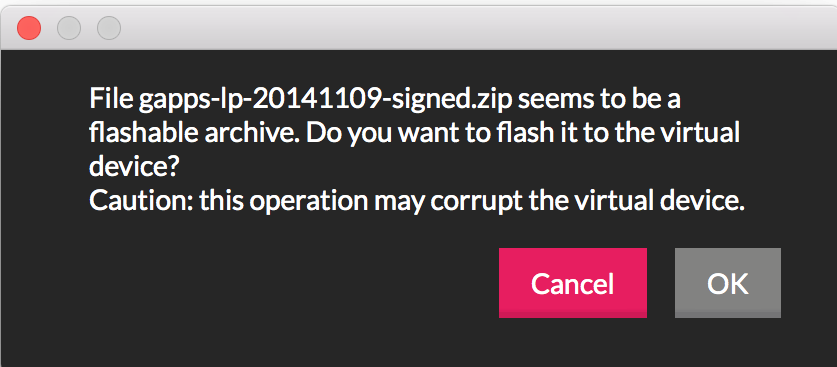Click the words "this operation" in caution
The height and width of the screenshot is (367, 837).
tap(283, 201)
